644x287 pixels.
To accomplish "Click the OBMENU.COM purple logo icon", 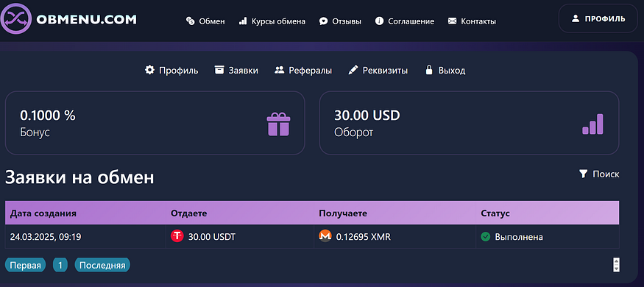I will click(15, 18).
